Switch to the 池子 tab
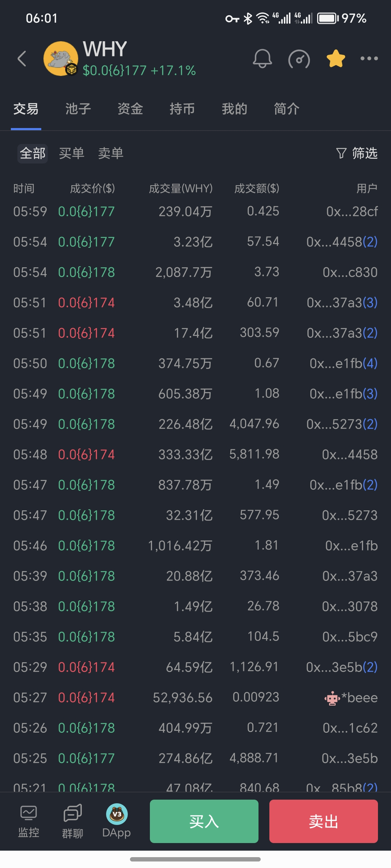This screenshot has height=868, width=391. point(78,109)
